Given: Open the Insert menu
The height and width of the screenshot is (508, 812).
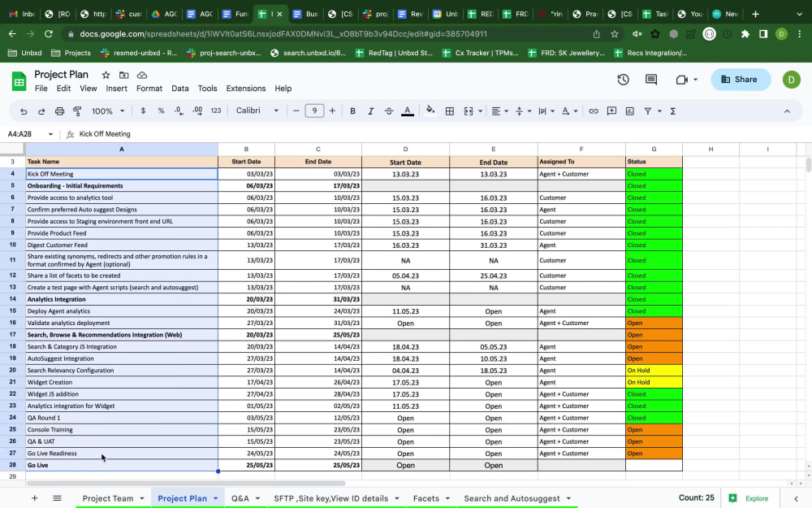Looking at the screenshot, I should 116,89.
